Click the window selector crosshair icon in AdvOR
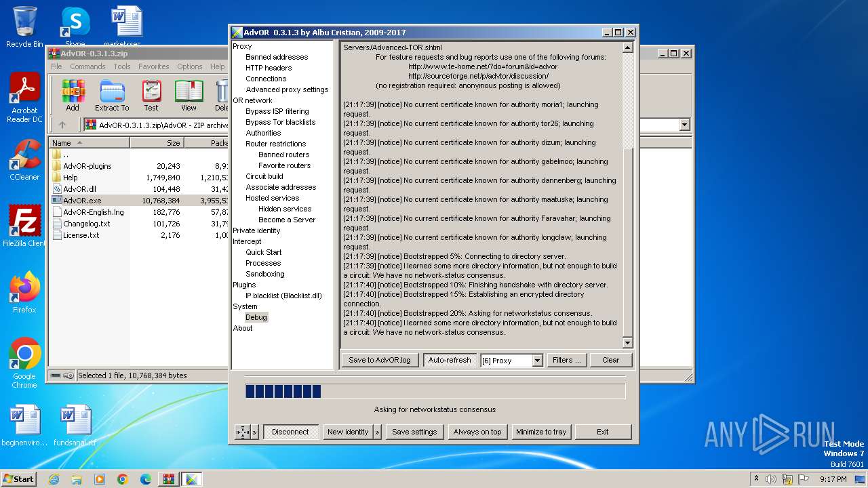 pos(243,432)
